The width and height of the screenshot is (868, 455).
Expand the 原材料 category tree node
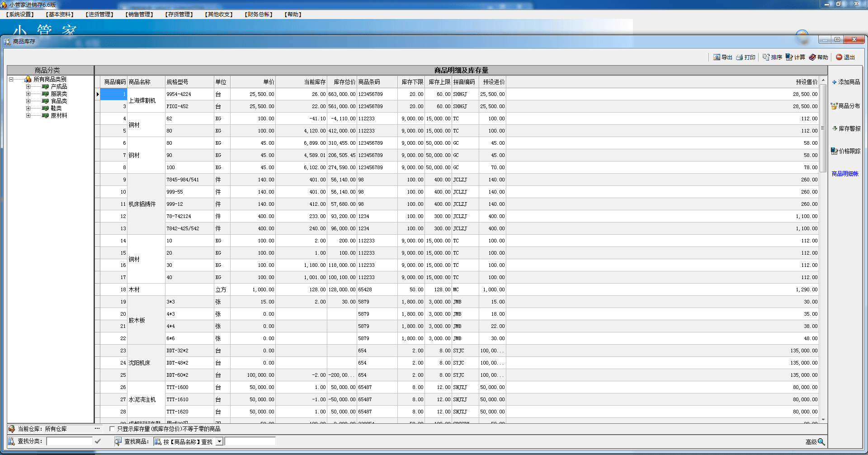[28, 115]
